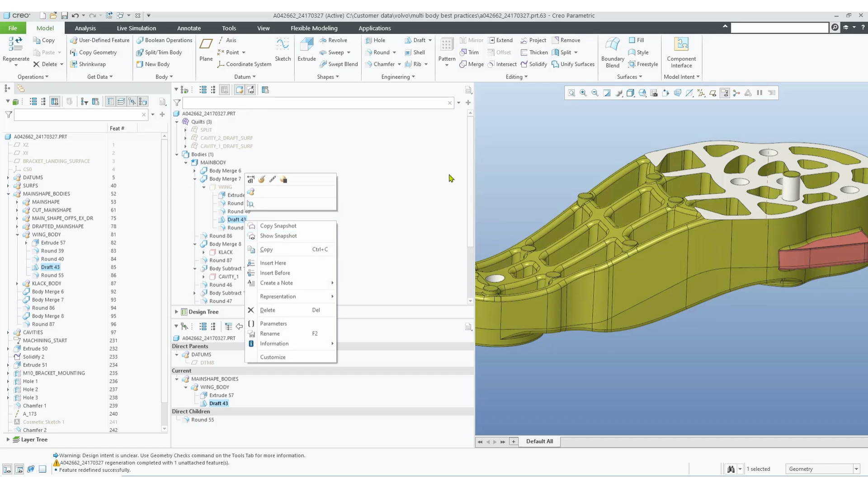Select the Revolve tool
The width and height of the screenshot is (868, 488).
[x=333, y=40]
